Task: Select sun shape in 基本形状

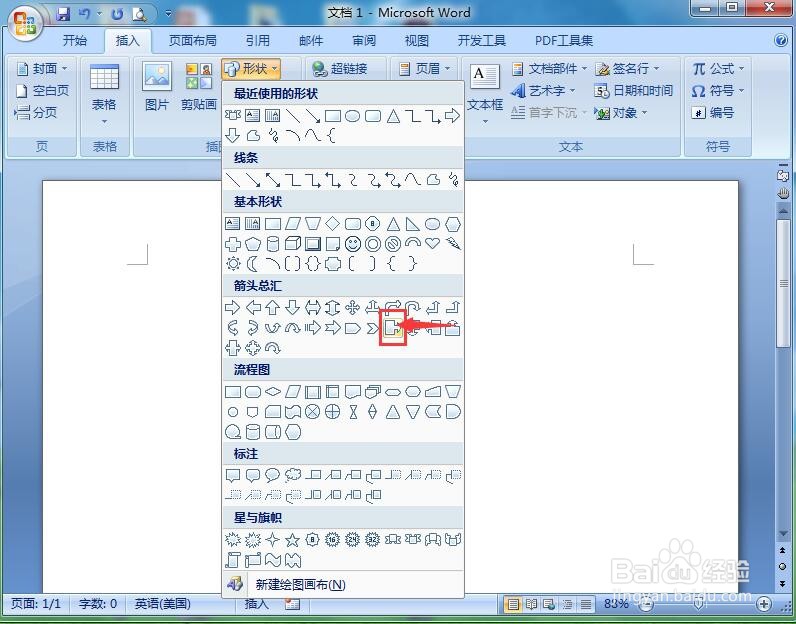Action: (x=233, y=264)
